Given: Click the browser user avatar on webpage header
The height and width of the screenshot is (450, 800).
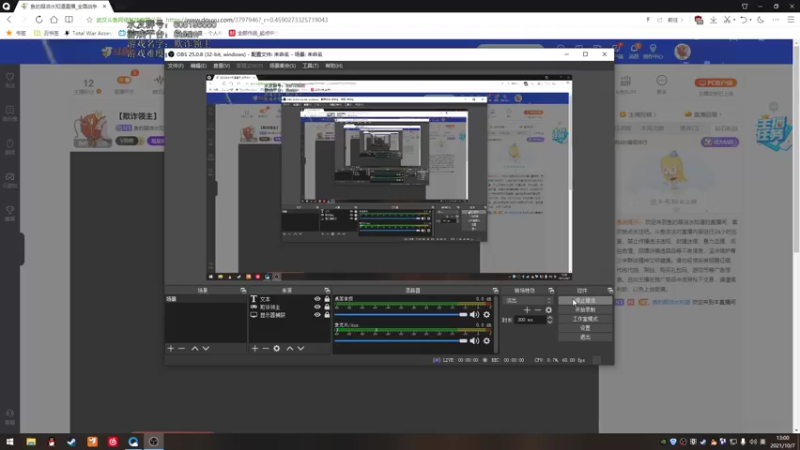Looking at the screenshot, I should tap(682, 52).
